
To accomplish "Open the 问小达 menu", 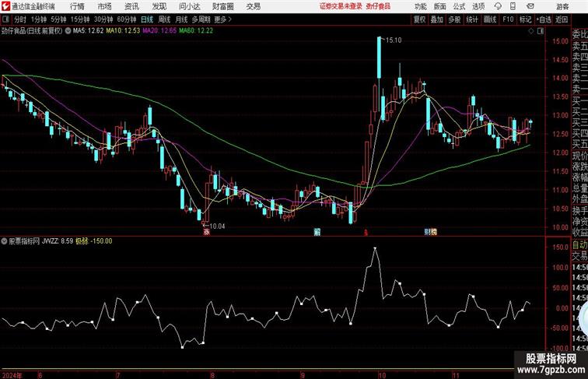I will pyautogui.click(x=189, y=6).
